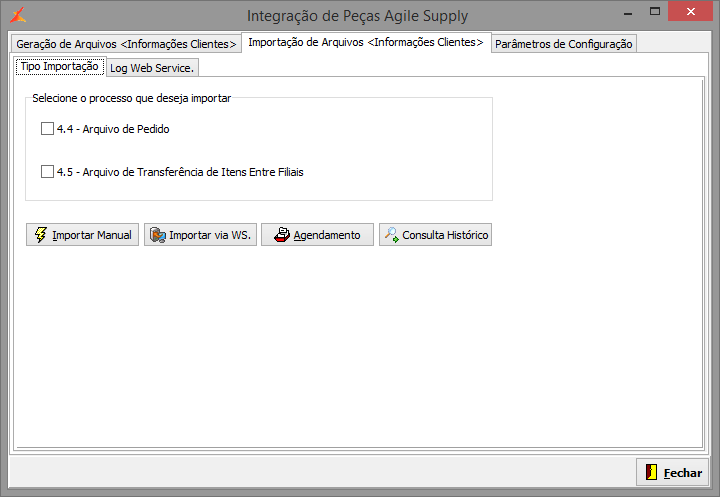Click 'Selecione o processo que deseja importar' text
This screenshot has height=497, width=720.
(131, 98)
